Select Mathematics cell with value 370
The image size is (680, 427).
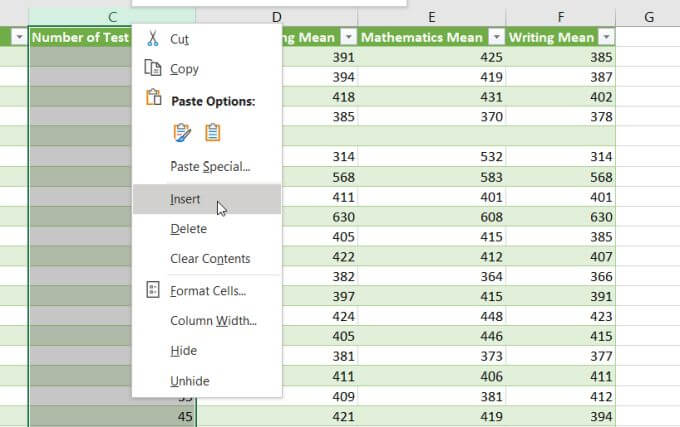432,117
